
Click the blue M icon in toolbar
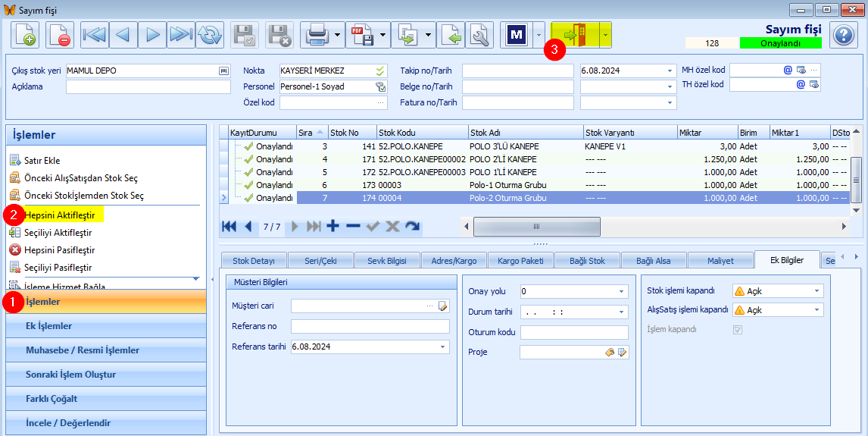click(517, 35)
